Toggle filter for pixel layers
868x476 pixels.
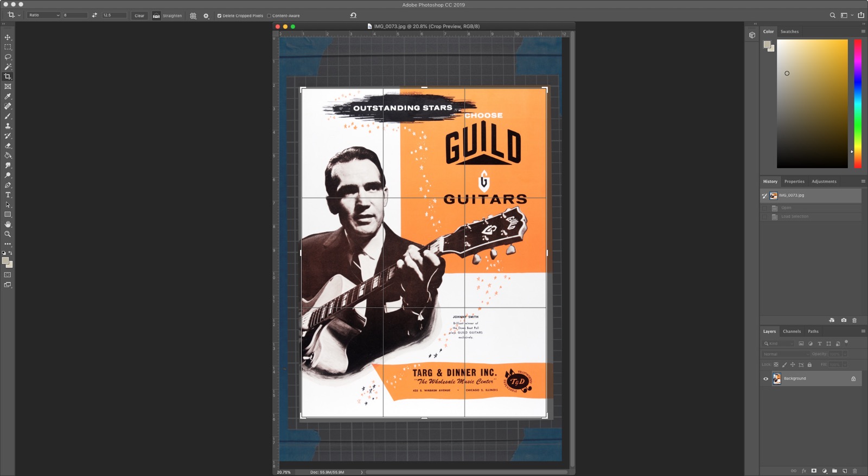point(801,344)
